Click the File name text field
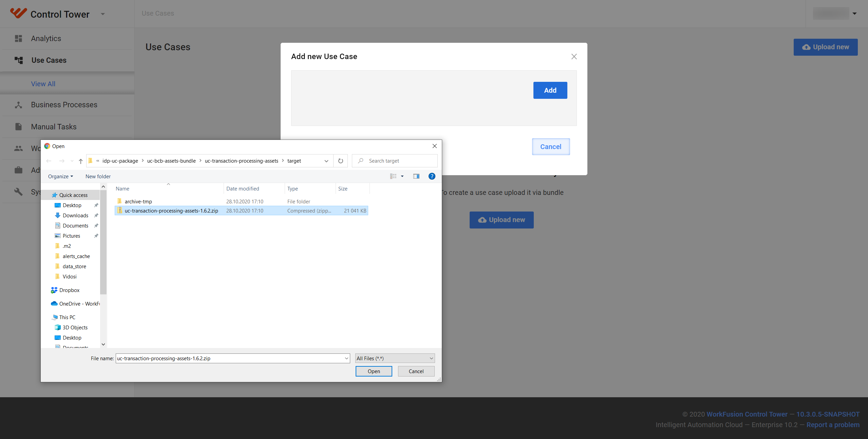The image size is (868, 439). 233,359
